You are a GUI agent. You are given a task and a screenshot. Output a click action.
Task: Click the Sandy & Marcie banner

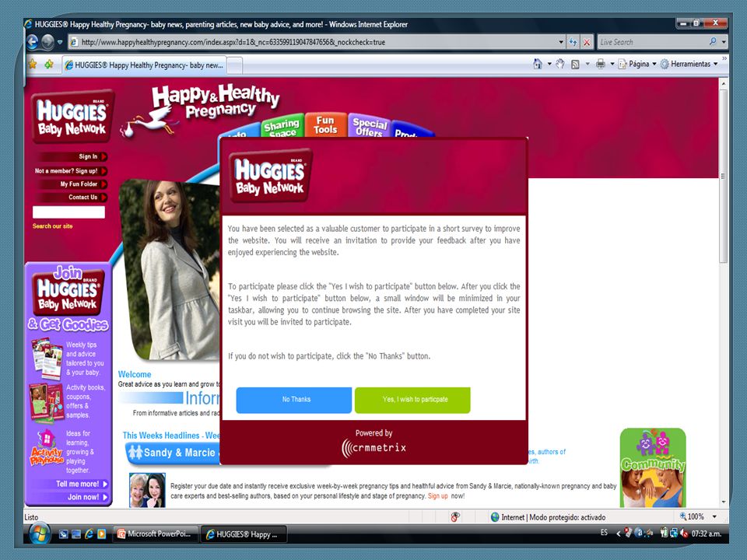coord(173,453)
